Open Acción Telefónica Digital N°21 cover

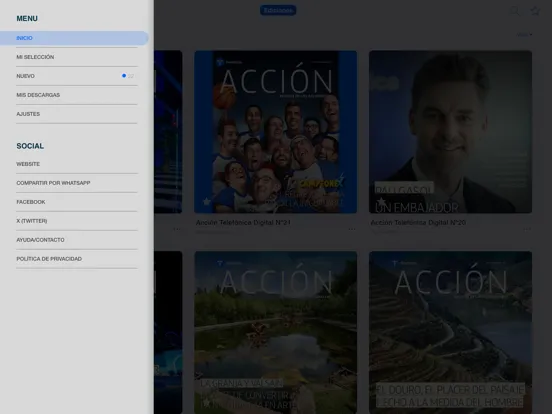click(x=276, y=132)
